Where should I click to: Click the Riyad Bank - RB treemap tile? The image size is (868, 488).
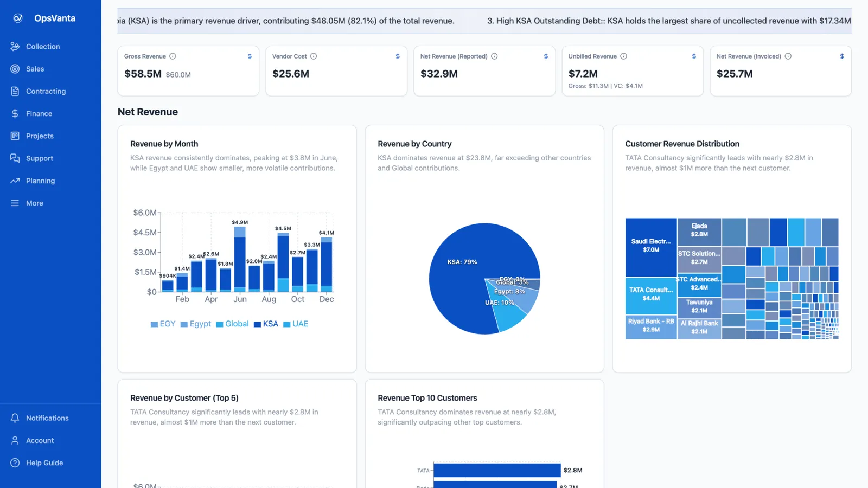coord(651,327)
